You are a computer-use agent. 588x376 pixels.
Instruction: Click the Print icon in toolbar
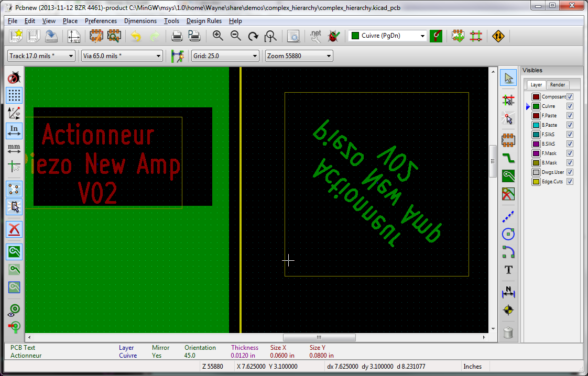[177, 36]
